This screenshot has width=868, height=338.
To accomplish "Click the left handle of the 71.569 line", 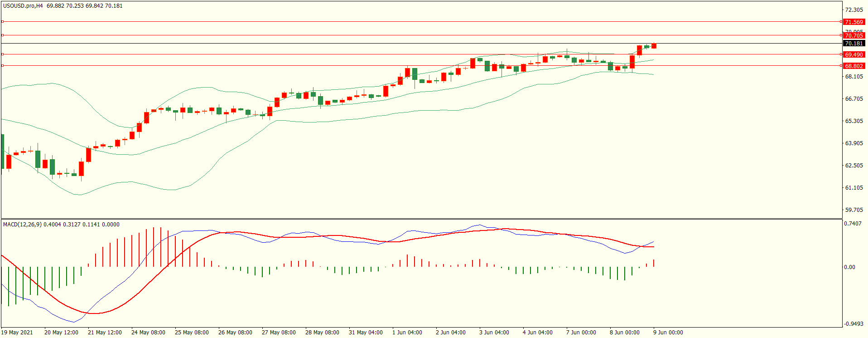I will tap(3, 22).
